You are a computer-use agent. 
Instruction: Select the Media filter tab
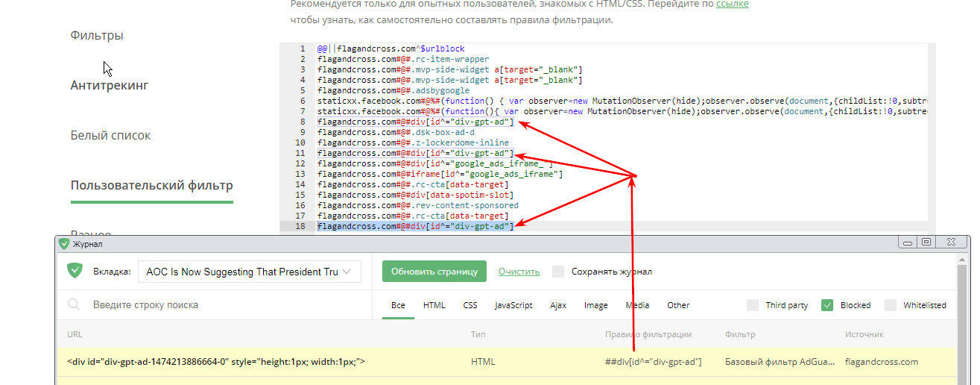click(x=637, y=305)
